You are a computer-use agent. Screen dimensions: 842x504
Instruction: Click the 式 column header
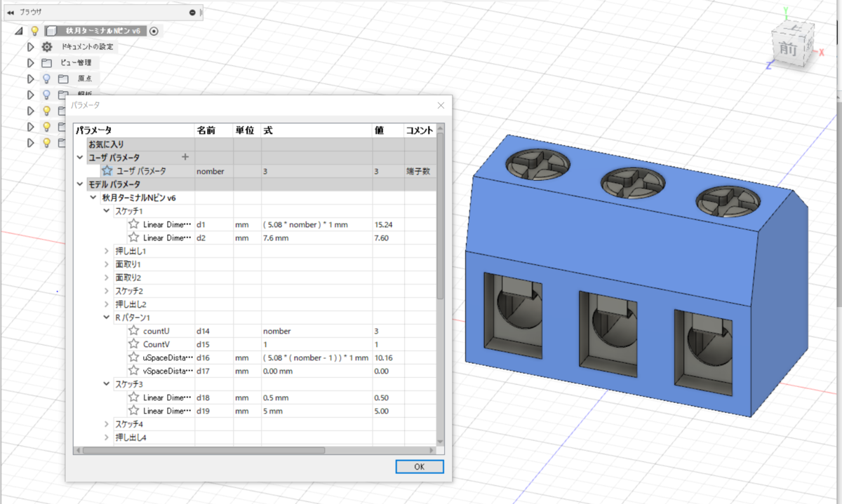[x=316, y=130]
